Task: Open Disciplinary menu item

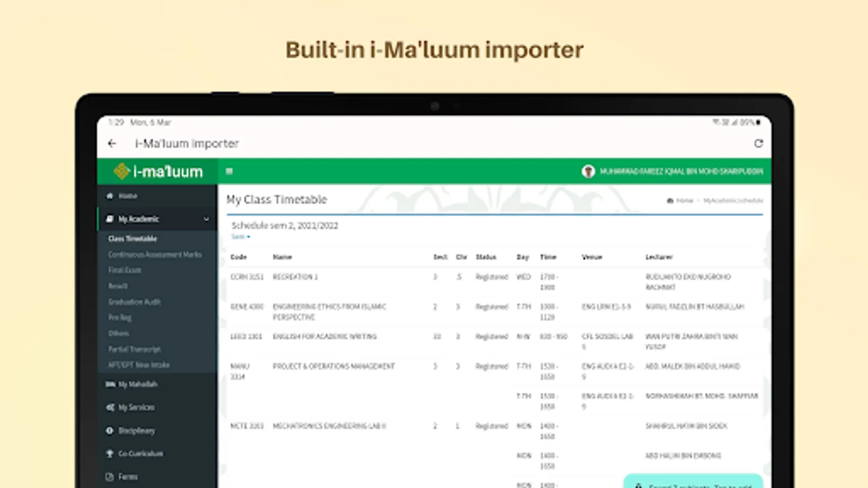Action: point(137,431)
